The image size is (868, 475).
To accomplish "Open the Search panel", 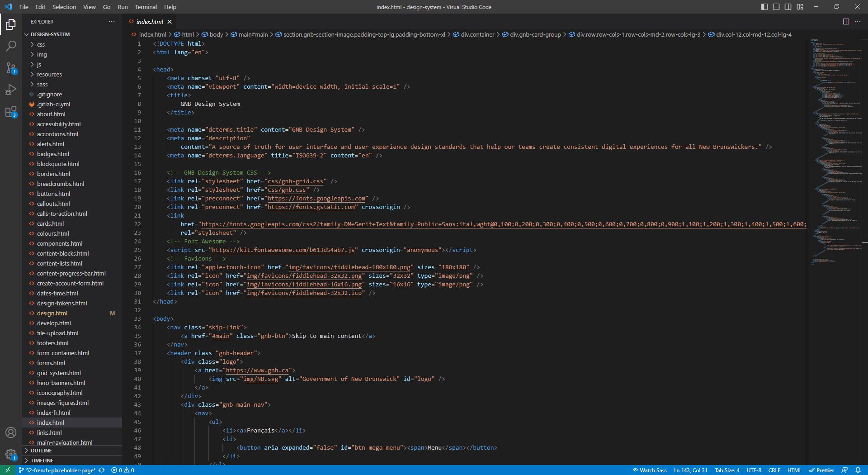I will point(11,46).
